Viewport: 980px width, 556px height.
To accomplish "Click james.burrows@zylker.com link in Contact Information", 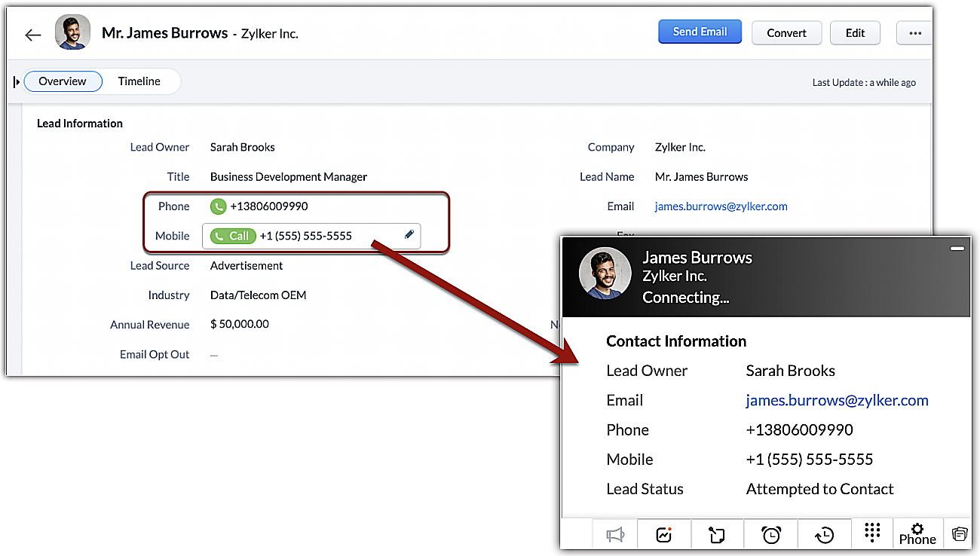I will [x=837, y=400].
